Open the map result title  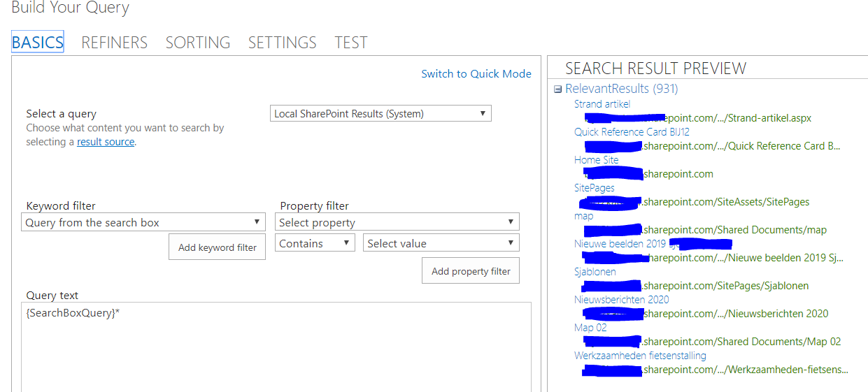coord(584,216)
